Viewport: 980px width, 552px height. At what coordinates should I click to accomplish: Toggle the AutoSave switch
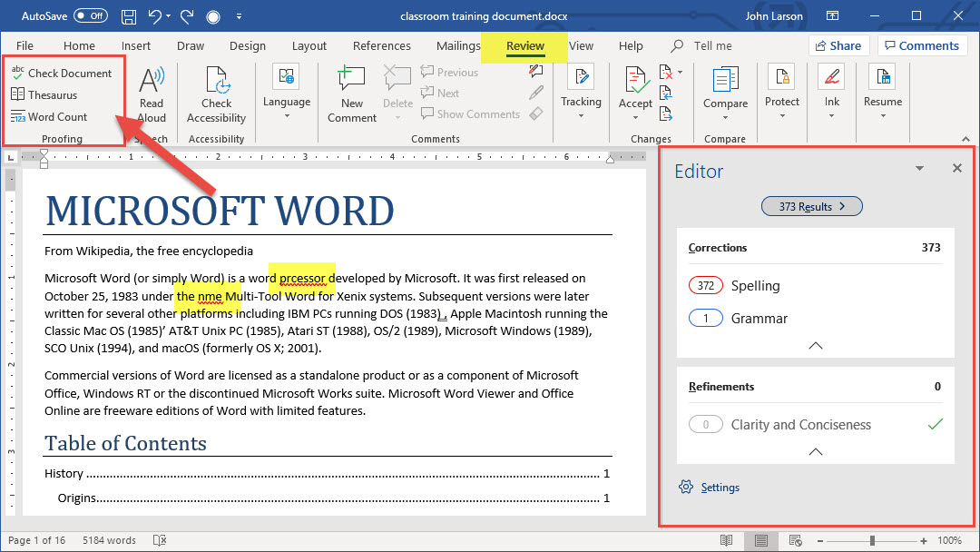pos(90,16)
